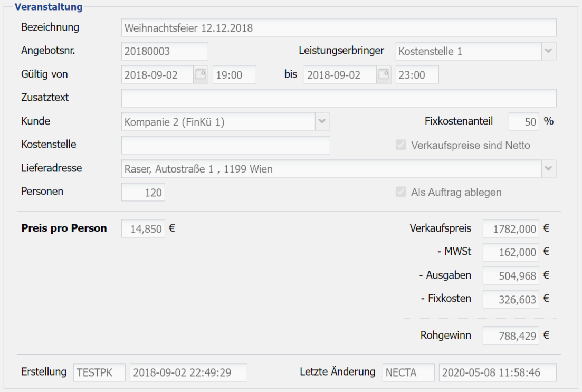Click into the Bezeichnung text field
Image resolution: width=582 pixels, height=392 pixels.
tap(338, 27)
